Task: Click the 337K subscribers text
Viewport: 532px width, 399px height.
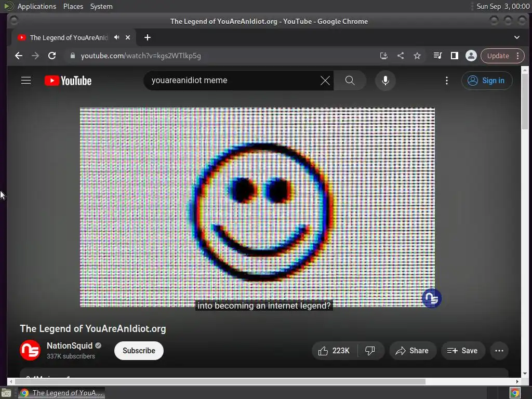Action: coord(71,356)
